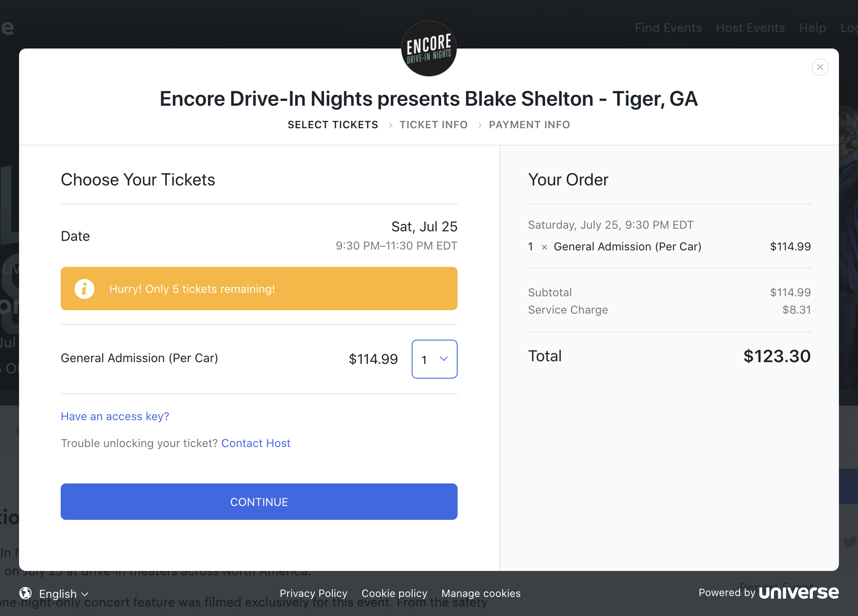Click Manage cookies in the footer

481,593
